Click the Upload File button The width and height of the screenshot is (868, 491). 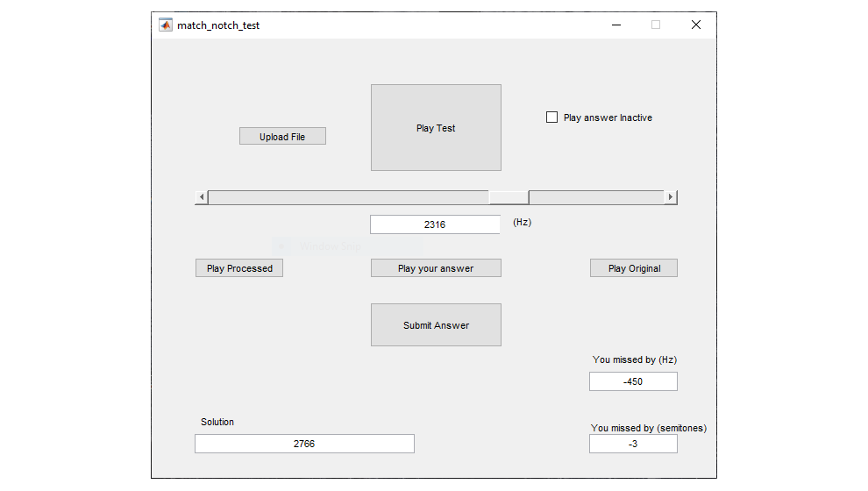[282, 136]
